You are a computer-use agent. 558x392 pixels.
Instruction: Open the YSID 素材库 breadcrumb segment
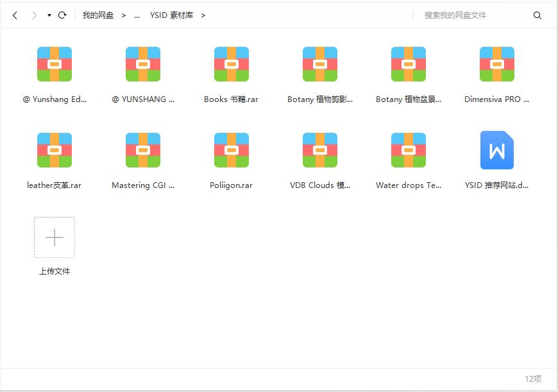171,15
